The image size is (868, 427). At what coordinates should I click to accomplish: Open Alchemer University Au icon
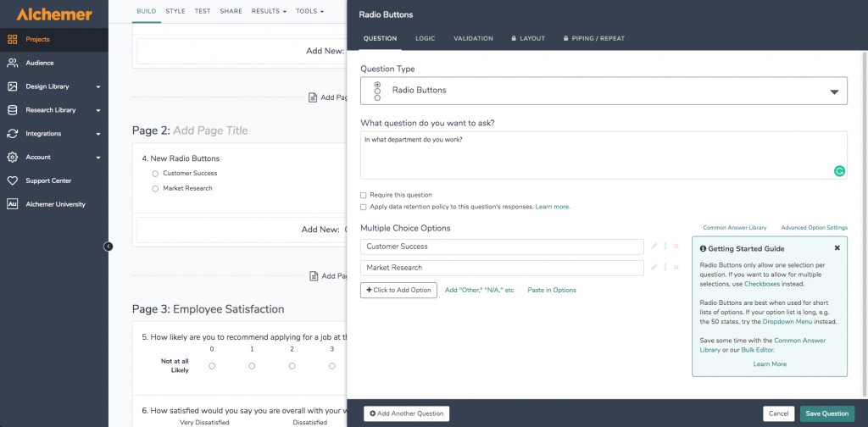point(12,204)
